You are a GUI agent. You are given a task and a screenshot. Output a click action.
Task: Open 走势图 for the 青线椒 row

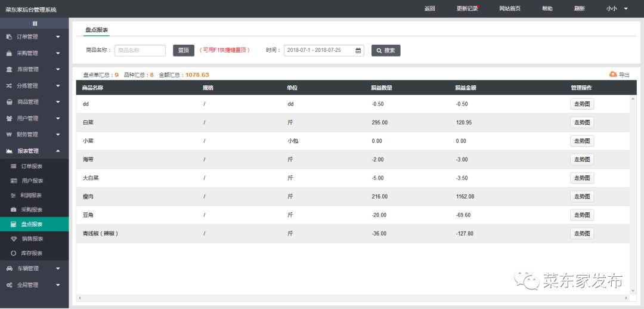tap(582, 233)
